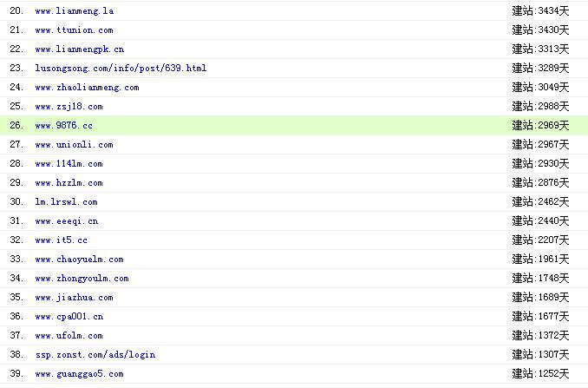Click the www.hzzlm.com link
Viewport: 588px width, 388px height.
69,183
